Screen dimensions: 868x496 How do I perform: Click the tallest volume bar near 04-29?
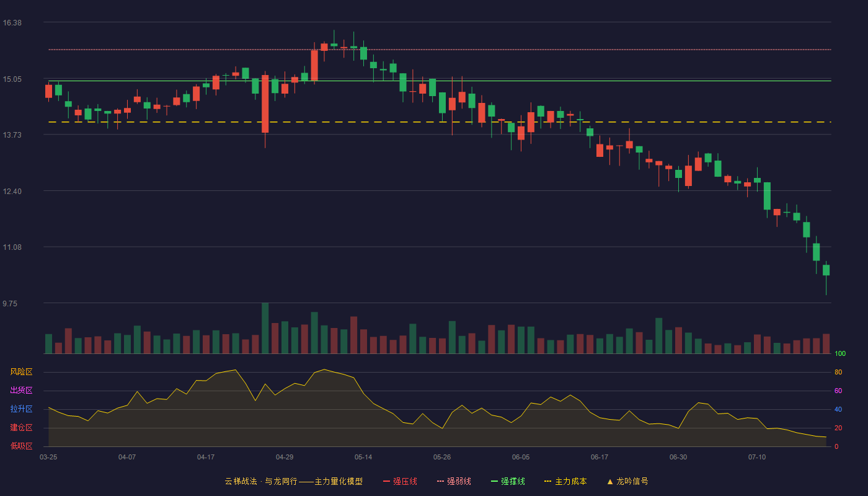265,328
